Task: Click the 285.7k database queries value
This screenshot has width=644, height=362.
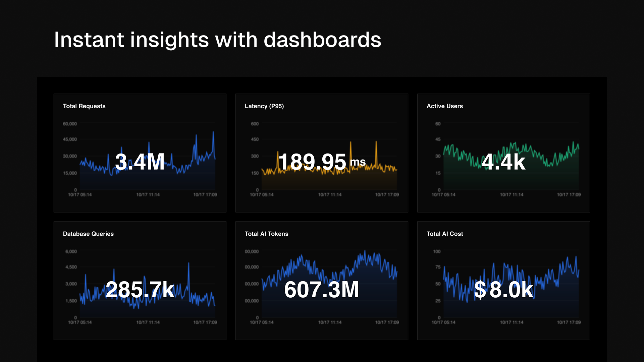Action: 140,290
